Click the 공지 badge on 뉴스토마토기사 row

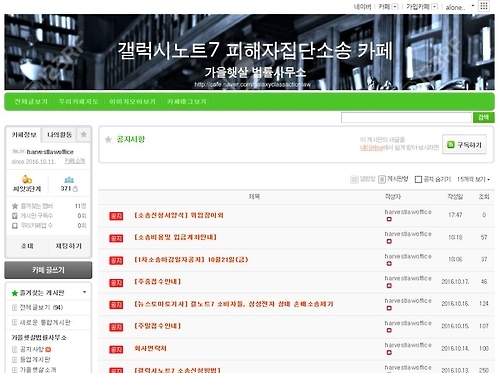116,305
